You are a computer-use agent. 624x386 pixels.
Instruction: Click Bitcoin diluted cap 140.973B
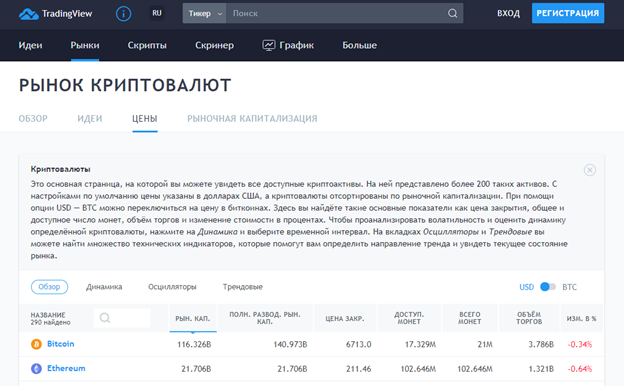(x=290, y=345)
